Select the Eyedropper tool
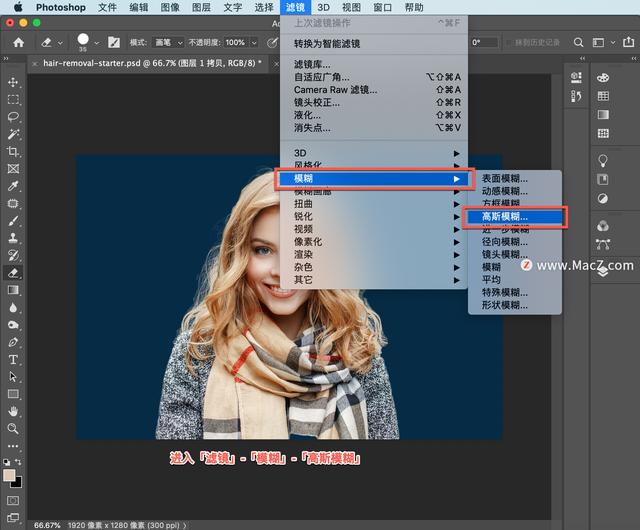The width and height of the screenshot is (640, 530). pos(13,186)
